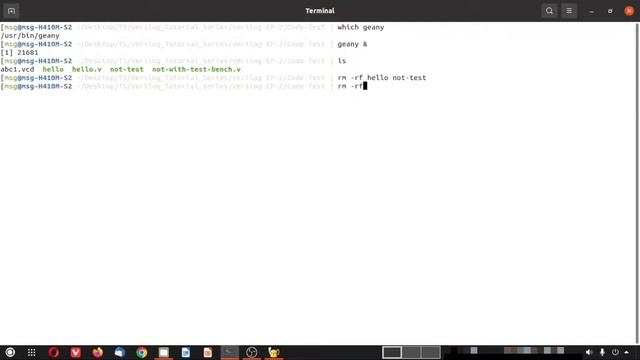Open the terminal hamburger menu
640x360 pixels.
(x=569, y=11)
